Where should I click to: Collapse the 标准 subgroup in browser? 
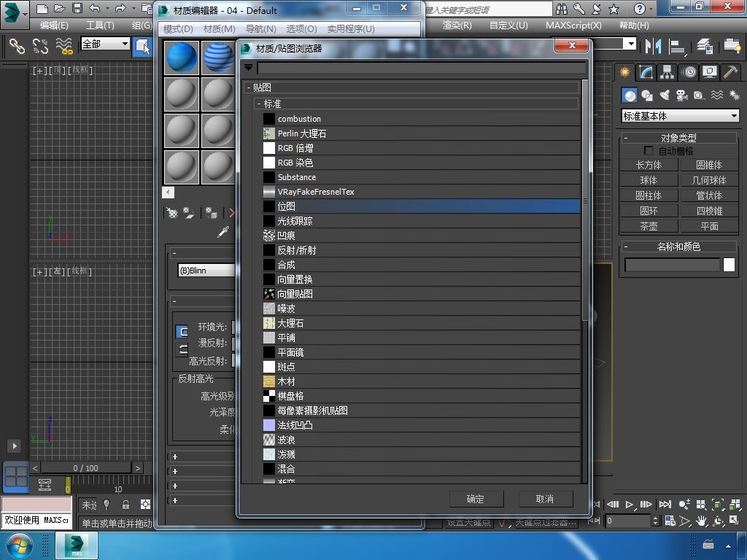tap(259, 104)
